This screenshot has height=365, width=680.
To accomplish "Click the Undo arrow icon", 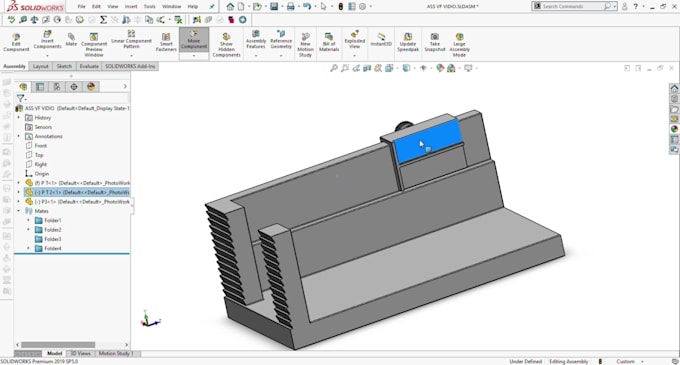I will [307, 7].
